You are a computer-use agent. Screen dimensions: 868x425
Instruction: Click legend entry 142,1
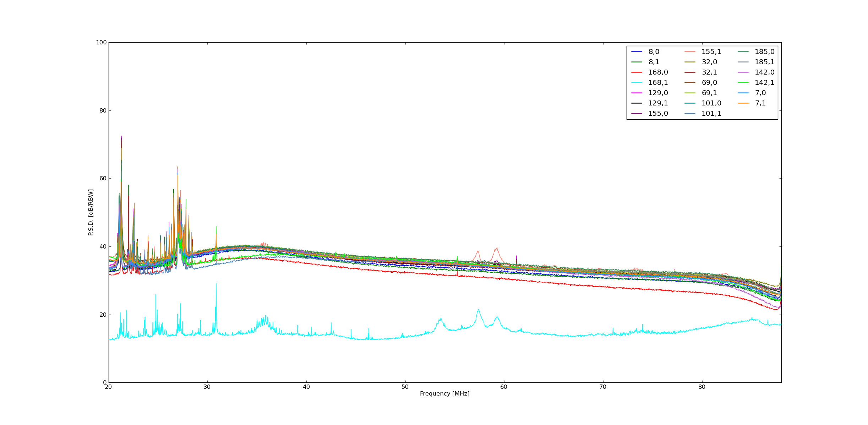point(756,83)
